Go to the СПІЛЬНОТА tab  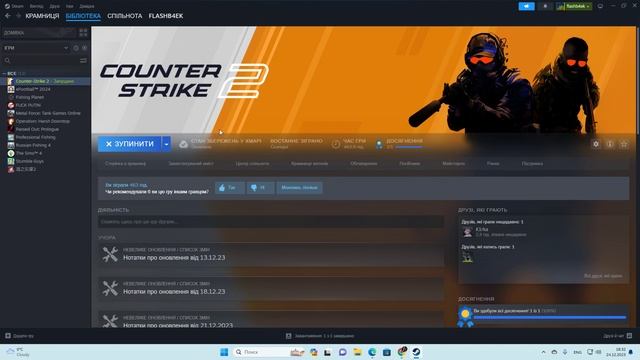pyautogui.click(x=124, y=16)
